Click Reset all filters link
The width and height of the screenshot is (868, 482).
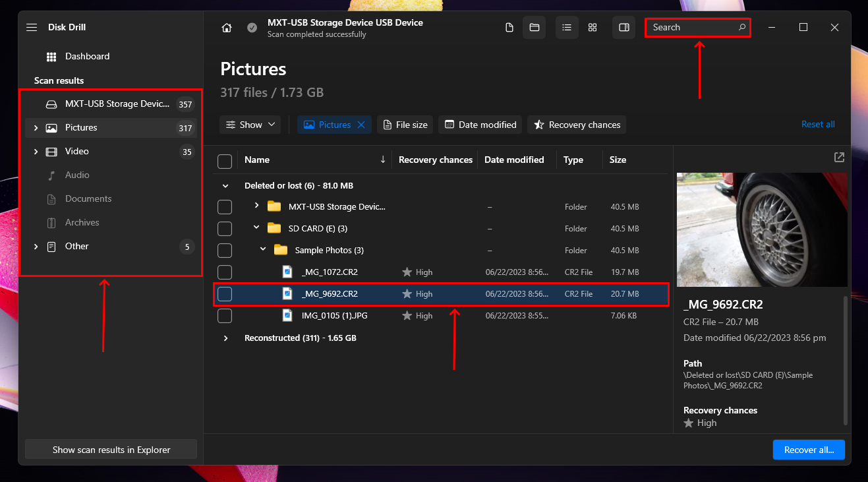click(818, 125)
